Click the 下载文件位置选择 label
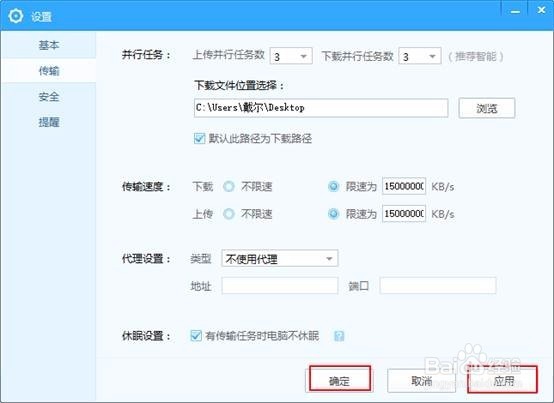Viewport: 554px width, 403px height. tap(239, 85)
